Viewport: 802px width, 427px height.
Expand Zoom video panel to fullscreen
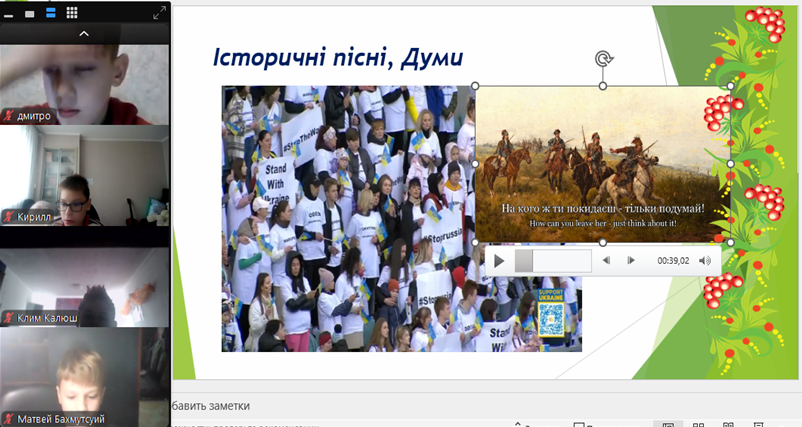point(159,13)
